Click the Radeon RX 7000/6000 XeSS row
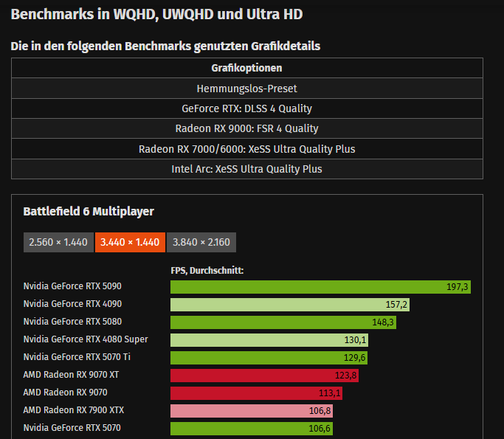504x439 pixels. click(x=247, y=149)
